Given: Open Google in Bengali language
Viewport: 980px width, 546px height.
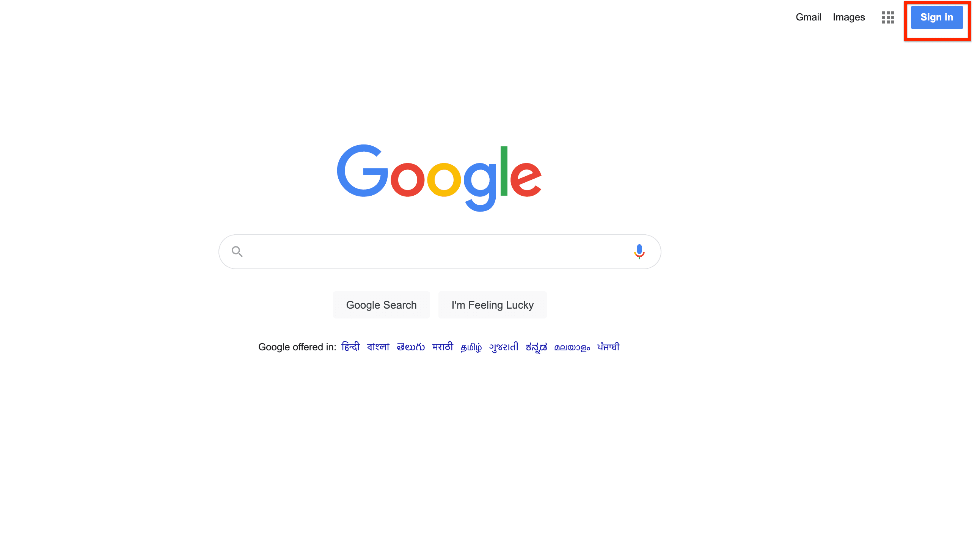Looking at the screenshot, I should coord(377,347).
